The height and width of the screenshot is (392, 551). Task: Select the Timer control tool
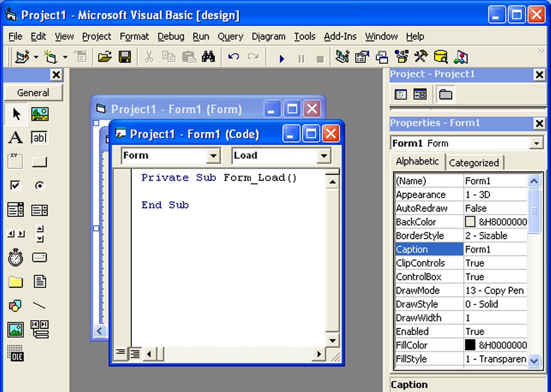15,257
